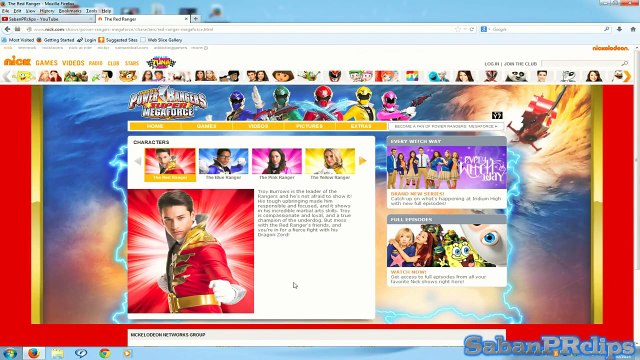Show next characters with the yellow right arrow
The height and width of the screenshot is (360, 640).
coord(362,161)
